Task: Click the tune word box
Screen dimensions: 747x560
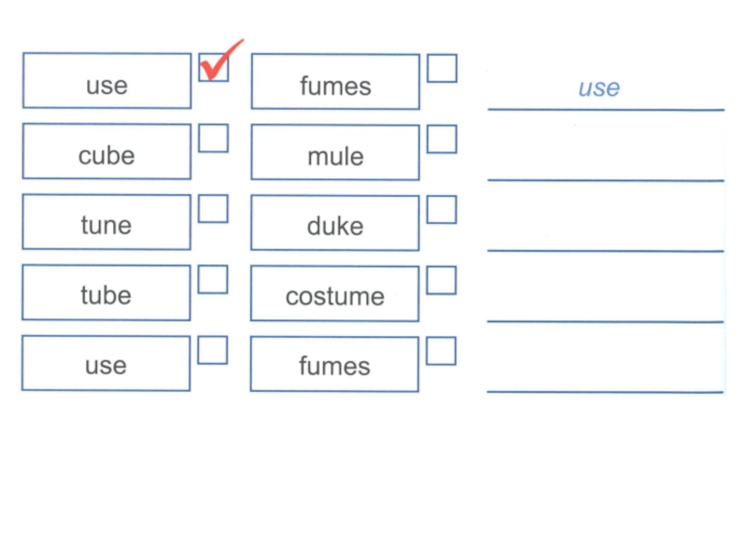Action: (x=106, y=222)
